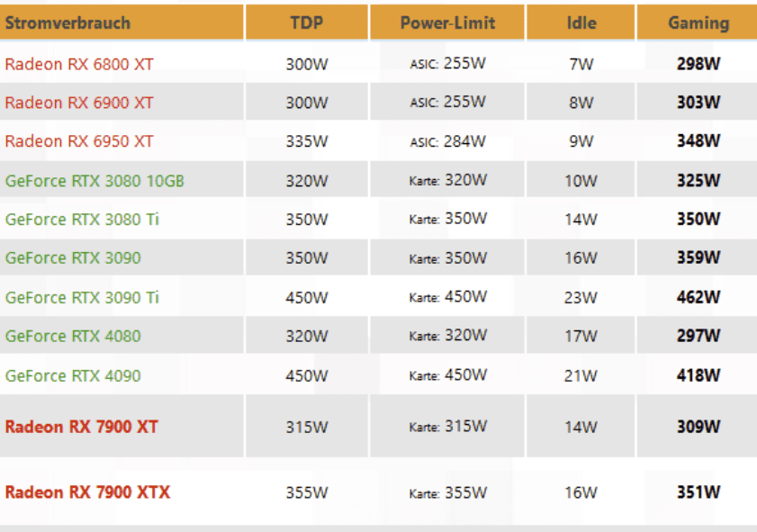This screenshot has width=757, height=532.
Task: Open the GeForce RTX 4080 link
Action: click(x=73, y=336)
